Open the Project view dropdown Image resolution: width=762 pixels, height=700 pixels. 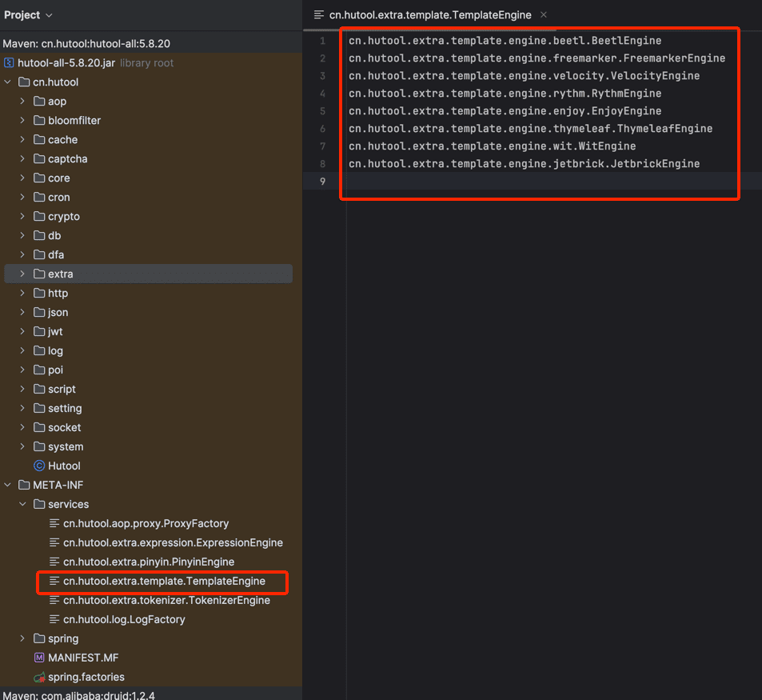point(28,15)
